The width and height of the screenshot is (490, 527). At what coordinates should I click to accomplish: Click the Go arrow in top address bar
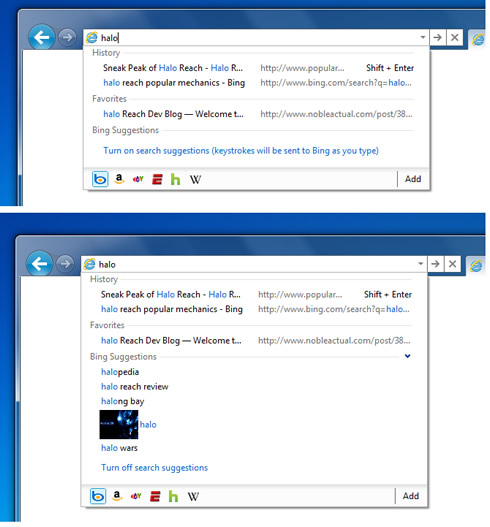438,37
